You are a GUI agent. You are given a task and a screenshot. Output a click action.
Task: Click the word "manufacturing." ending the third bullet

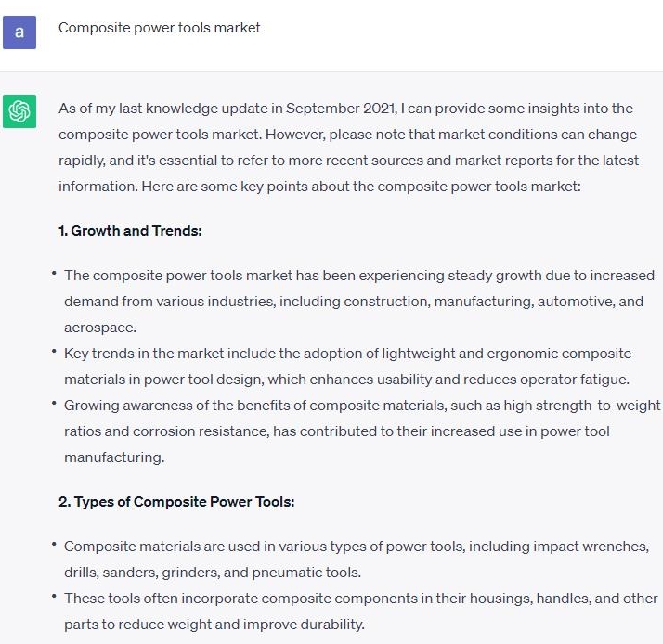(113, 457)
